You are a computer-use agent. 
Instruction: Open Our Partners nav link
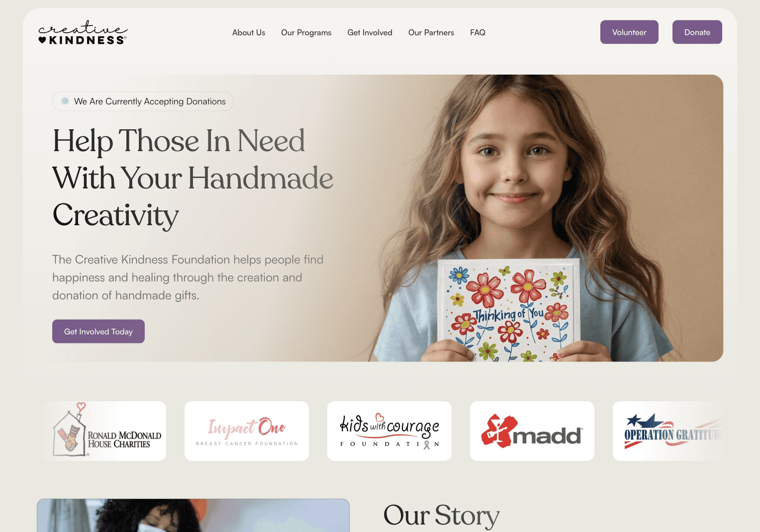point(431,32)
